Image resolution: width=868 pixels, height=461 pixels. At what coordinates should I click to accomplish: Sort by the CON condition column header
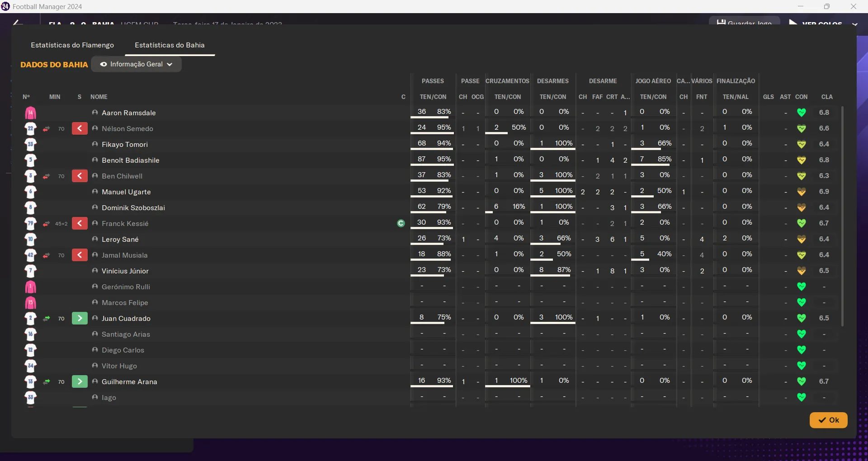click(x=801, y=97)
